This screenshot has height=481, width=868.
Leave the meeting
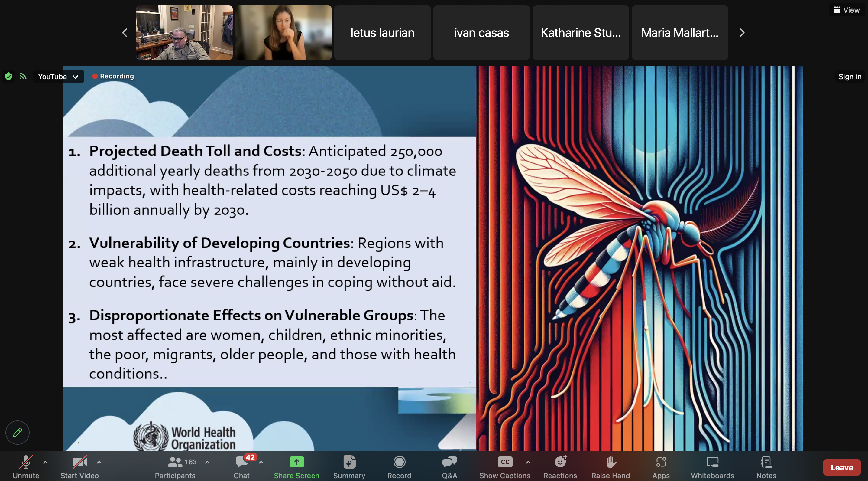tap(842, 467)
